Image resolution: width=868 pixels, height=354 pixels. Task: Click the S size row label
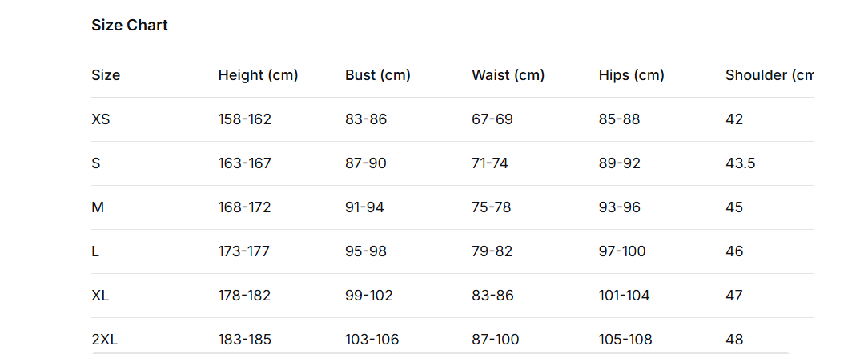tap(96, 164)
